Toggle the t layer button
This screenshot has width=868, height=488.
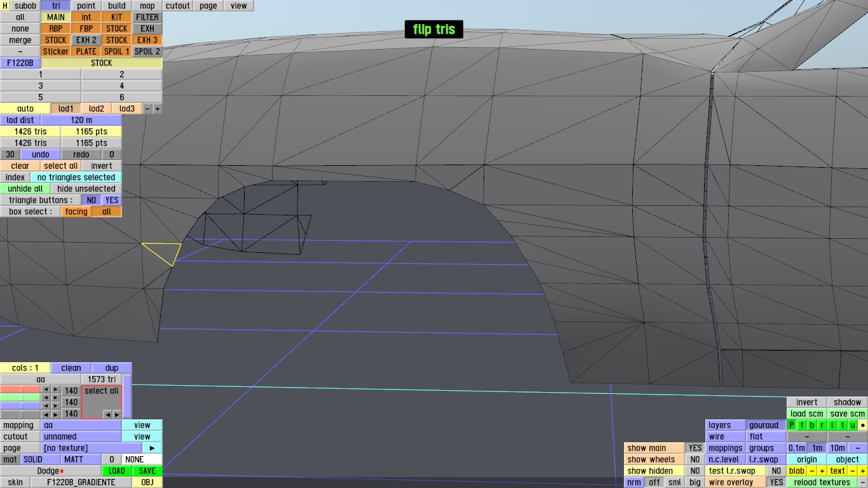[x=843, y=425]
